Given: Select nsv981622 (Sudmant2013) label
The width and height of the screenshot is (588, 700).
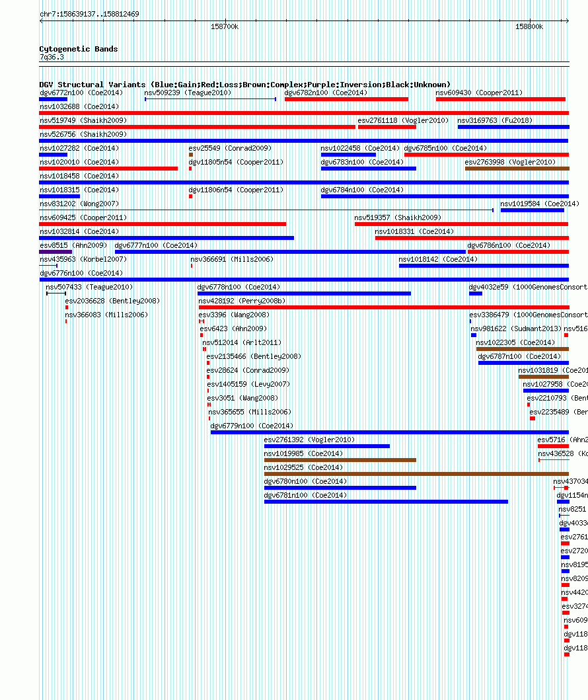Looking at the screenshot, I should [516, 328].
